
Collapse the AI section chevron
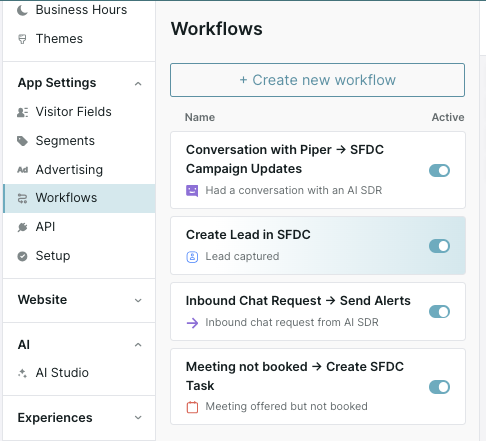tap(138, 345)
